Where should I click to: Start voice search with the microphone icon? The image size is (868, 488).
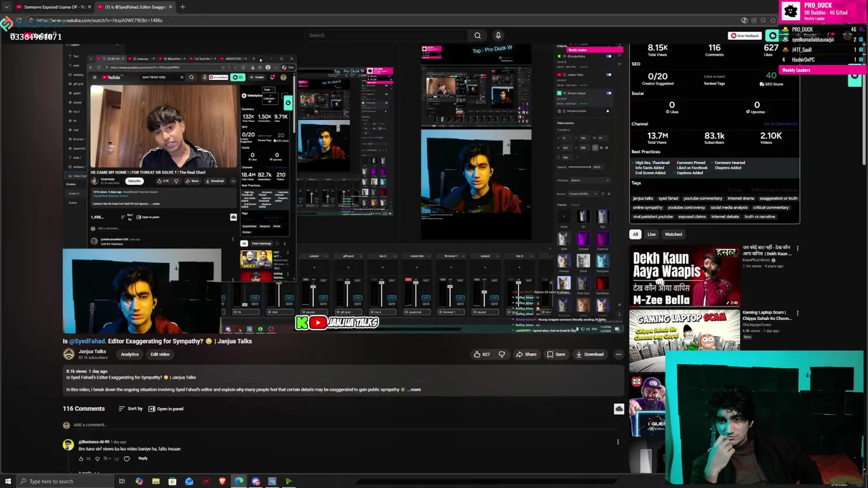click(498, 35)
